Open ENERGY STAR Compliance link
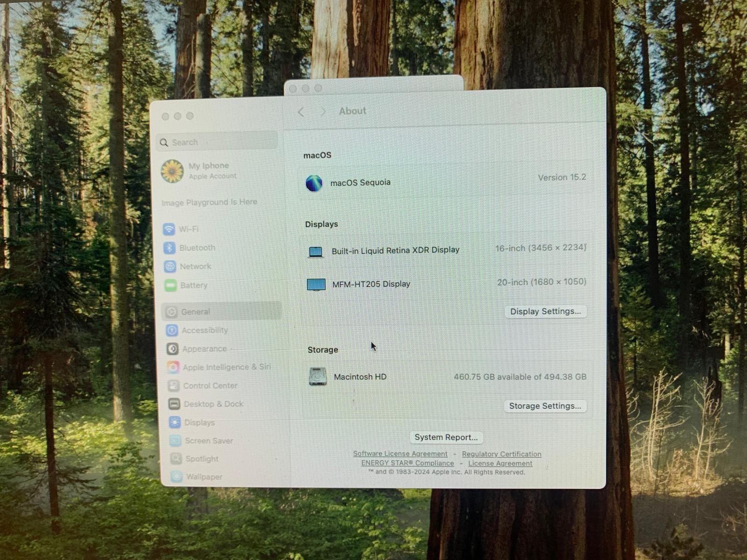The width and height of the screenshot is (747, 560). pyautogui.click(x=408, y=463)
